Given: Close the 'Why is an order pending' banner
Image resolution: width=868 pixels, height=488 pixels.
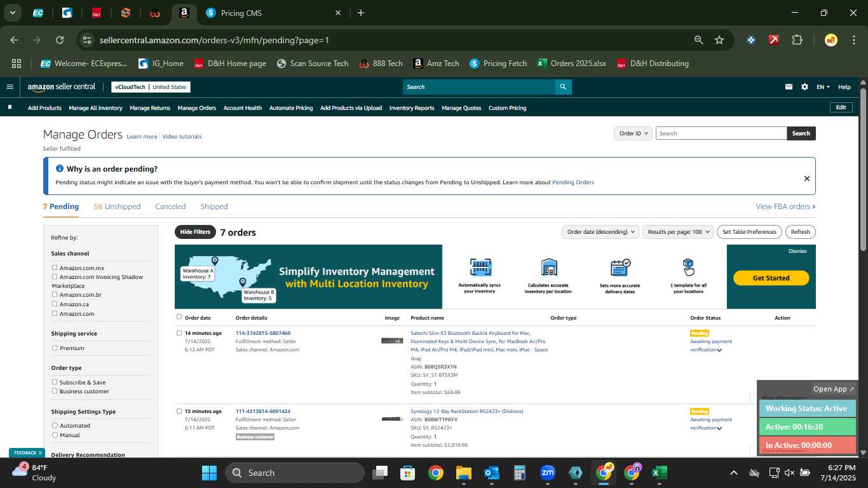Looking at the screenshot, I should [806, 179].
